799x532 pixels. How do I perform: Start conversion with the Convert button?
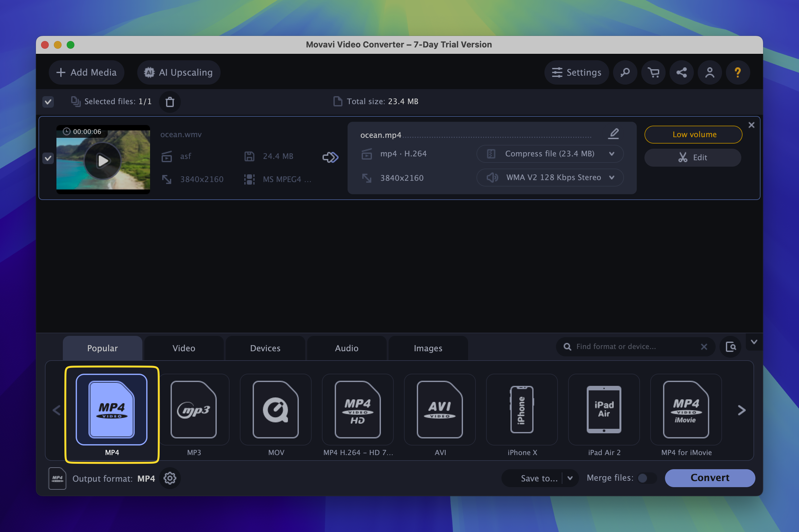click(710, 478)
